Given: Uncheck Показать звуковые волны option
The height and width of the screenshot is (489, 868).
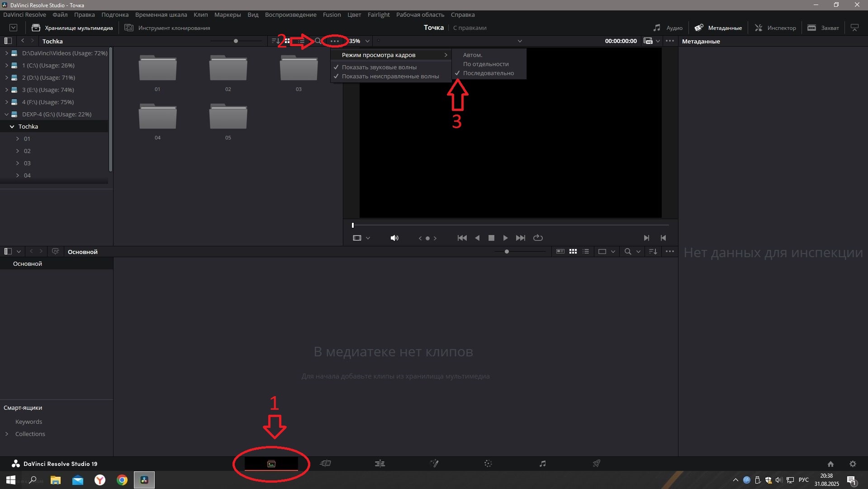Looking at the screenshot, I should tap(379, 67).
